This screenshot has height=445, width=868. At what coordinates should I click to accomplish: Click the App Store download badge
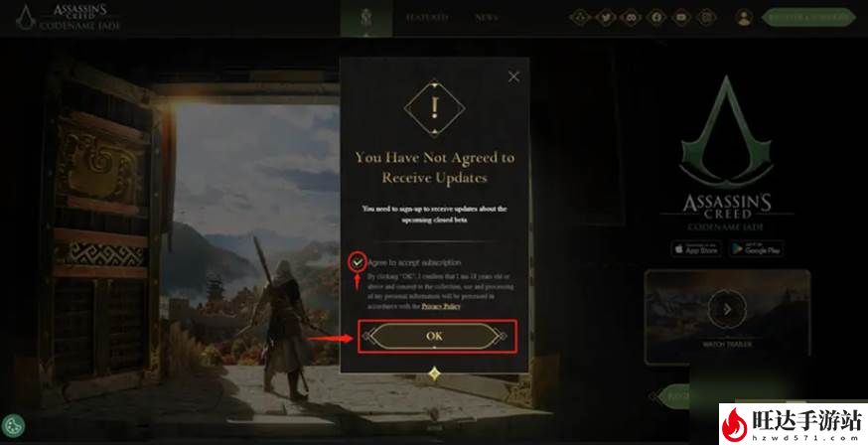coord(696,248)
